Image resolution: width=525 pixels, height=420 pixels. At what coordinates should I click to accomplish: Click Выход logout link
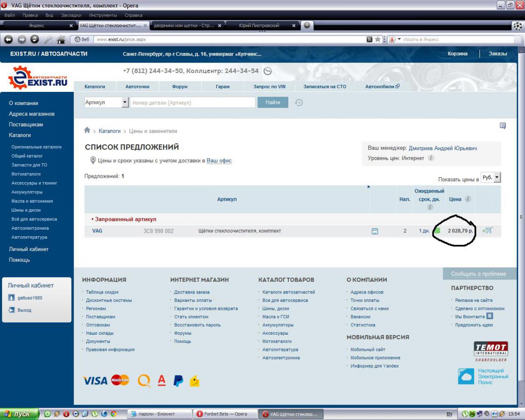click(x=24, y=310)
